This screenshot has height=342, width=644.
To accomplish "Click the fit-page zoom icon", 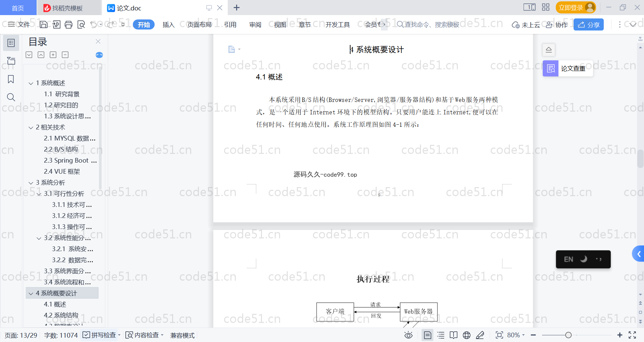I will 499,335.
